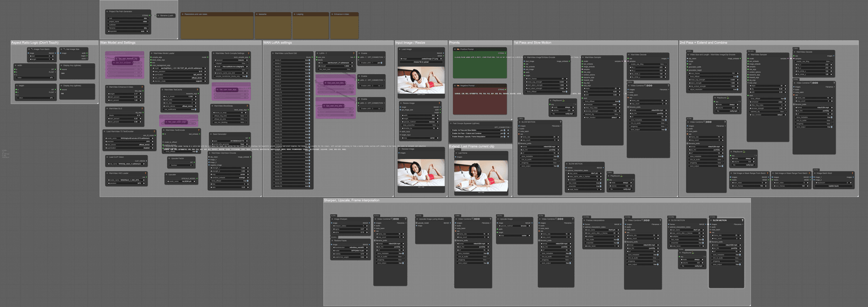Click the WanVideo TeaCache node help icon

(197, 90)
